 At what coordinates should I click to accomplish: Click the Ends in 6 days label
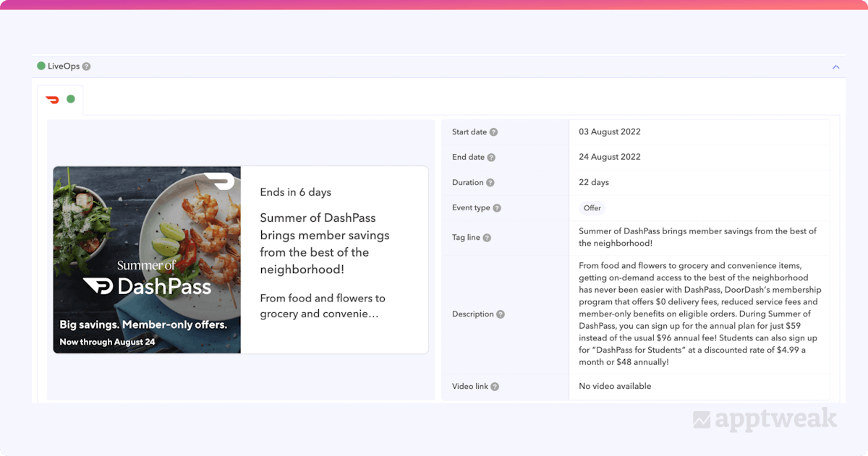pos(295,192)
